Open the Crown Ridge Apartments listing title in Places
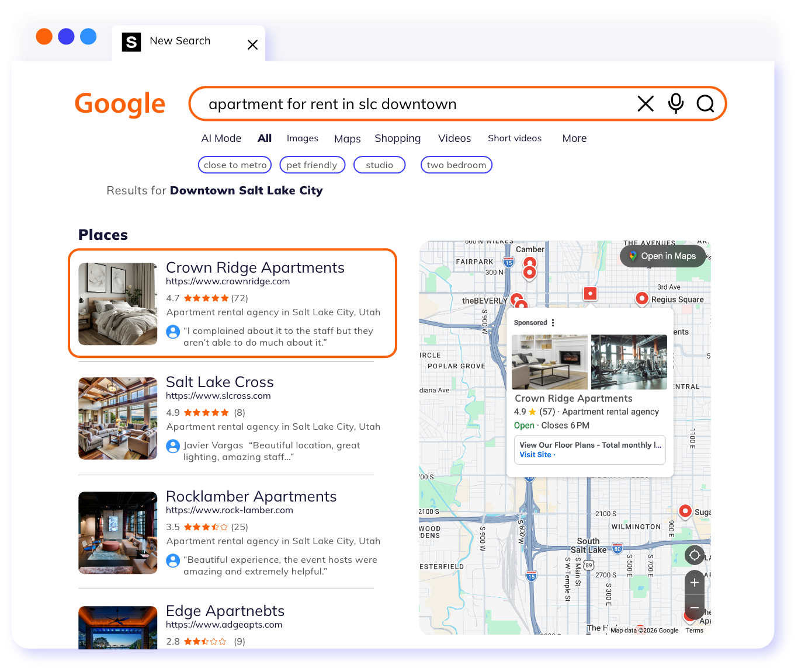The height and width of the screenshot is (672, 798). (x=255, y=267)
